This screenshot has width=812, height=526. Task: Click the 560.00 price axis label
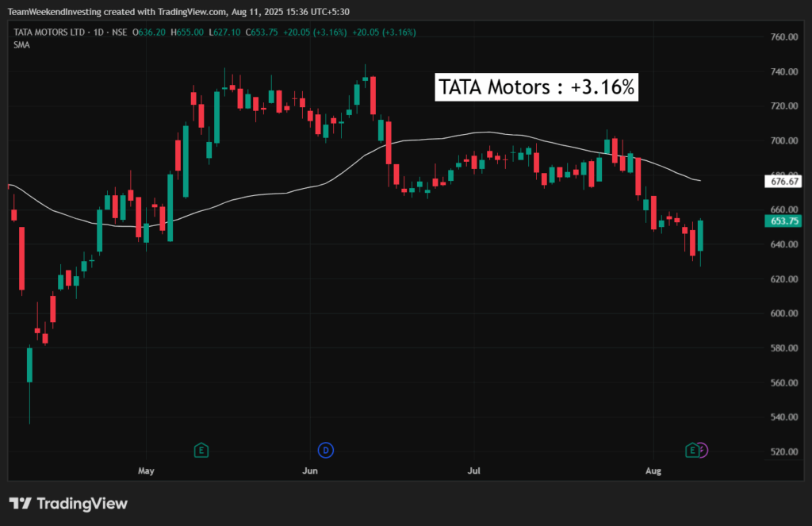tap(784, 382)
